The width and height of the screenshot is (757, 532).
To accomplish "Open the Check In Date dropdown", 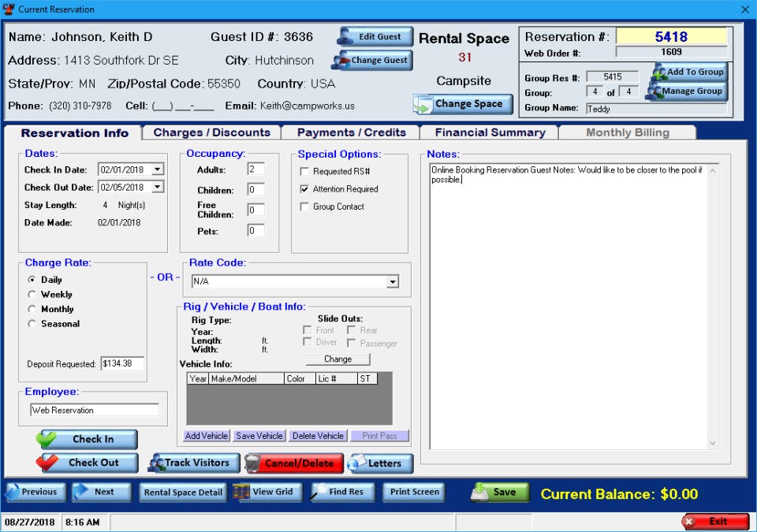I will coord(158,169).
